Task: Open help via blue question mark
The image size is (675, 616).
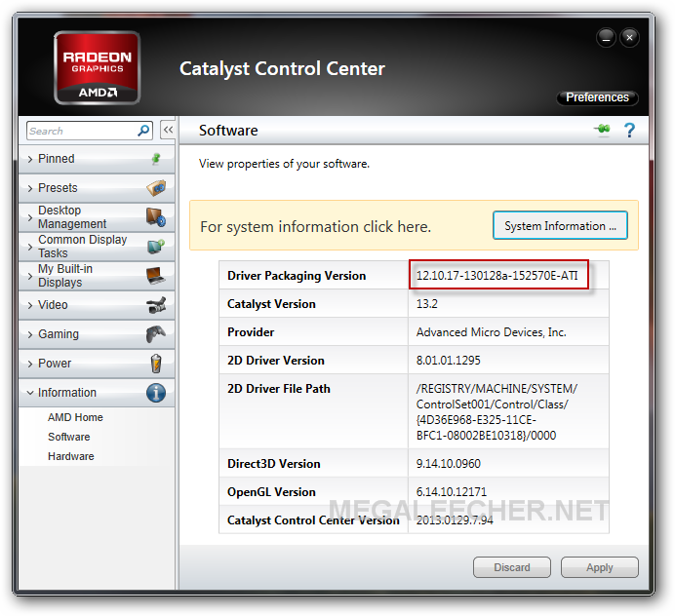Action: point(629,130)
